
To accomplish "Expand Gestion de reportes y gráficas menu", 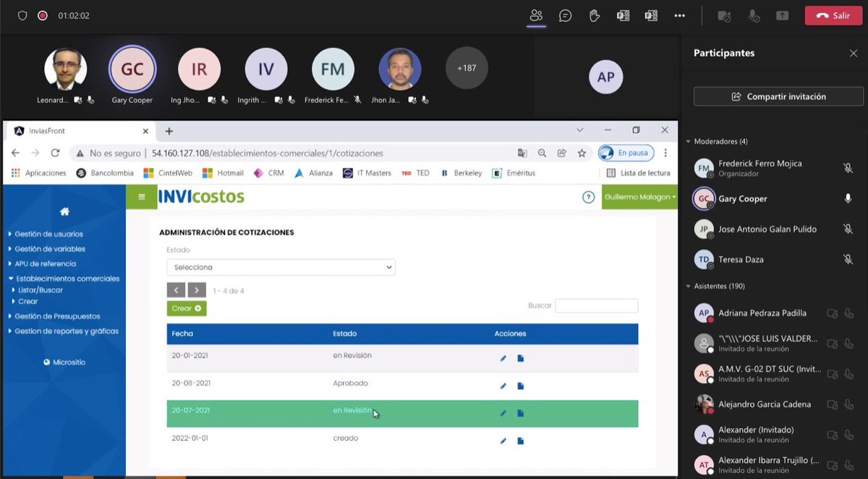I will pos(67,331).
